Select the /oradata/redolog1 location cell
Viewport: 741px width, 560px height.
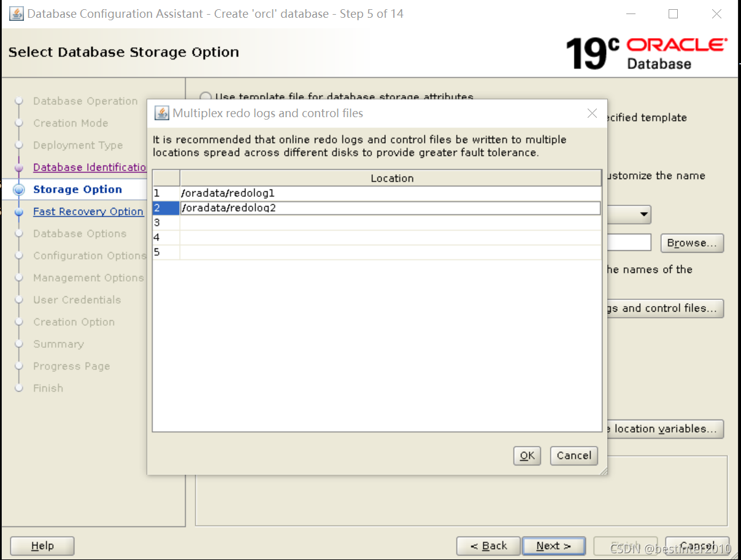coord(390,193)
